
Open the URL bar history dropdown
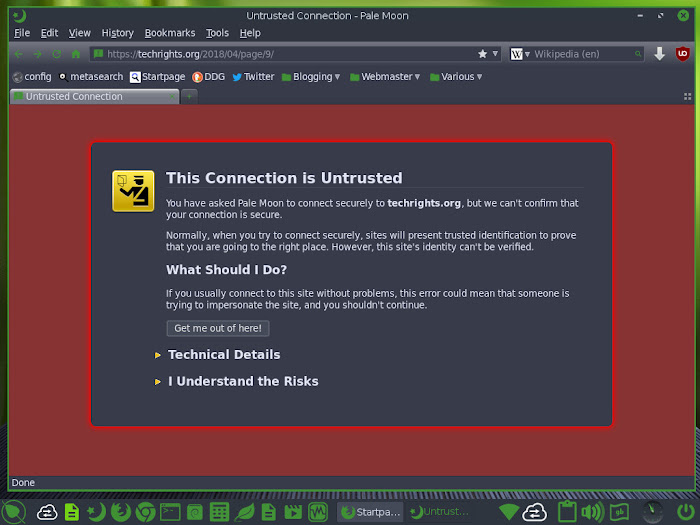coord(495,54)
